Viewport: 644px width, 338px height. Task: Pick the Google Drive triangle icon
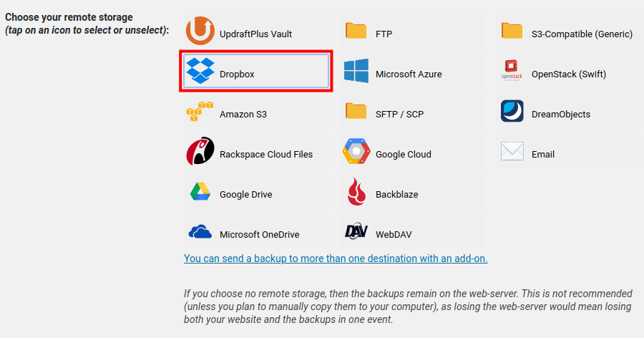pyautogui.click(x=200, y=193)
